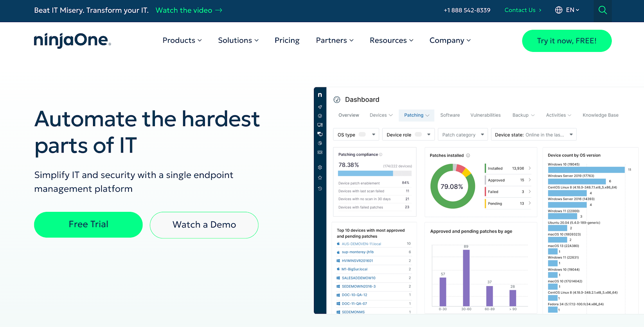Open the Contact Us link

click(x=523, y=10)
